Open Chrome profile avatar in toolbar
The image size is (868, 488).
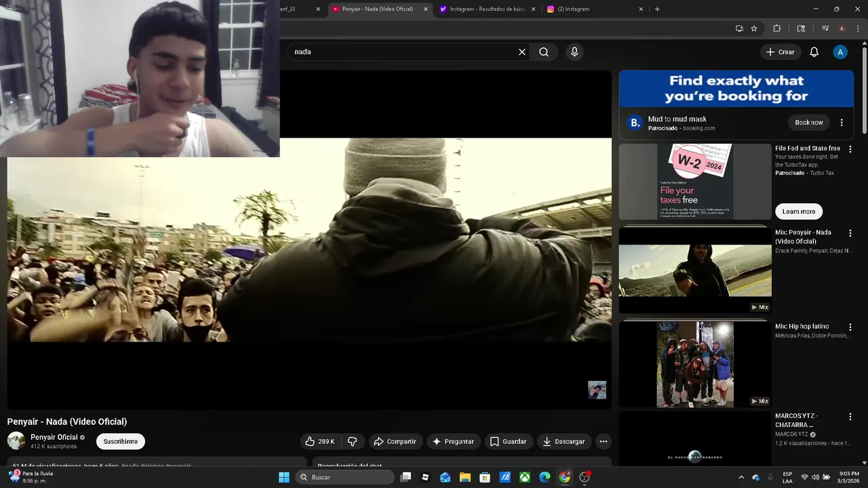[842, 28]
